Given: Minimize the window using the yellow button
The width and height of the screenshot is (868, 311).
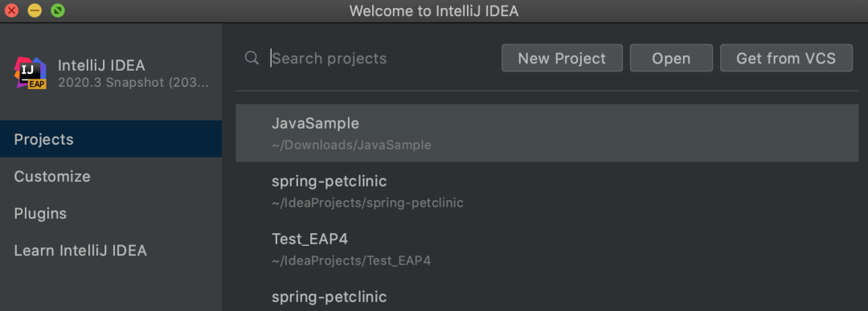Looking at the screenshot, I should pos(35,10).
